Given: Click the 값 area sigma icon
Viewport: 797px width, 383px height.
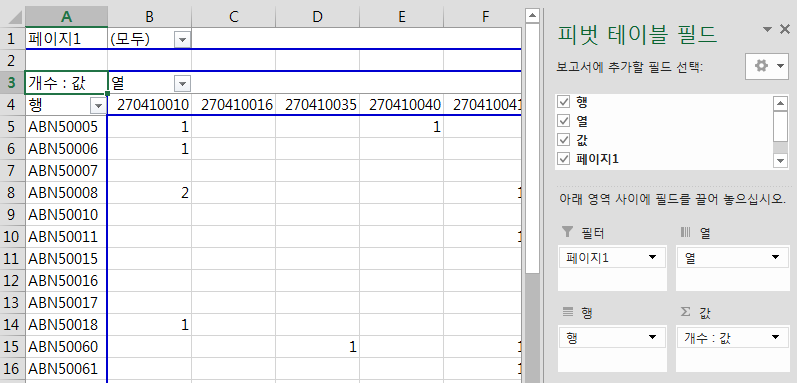Looking at the screenshot, I should point(686,312).
